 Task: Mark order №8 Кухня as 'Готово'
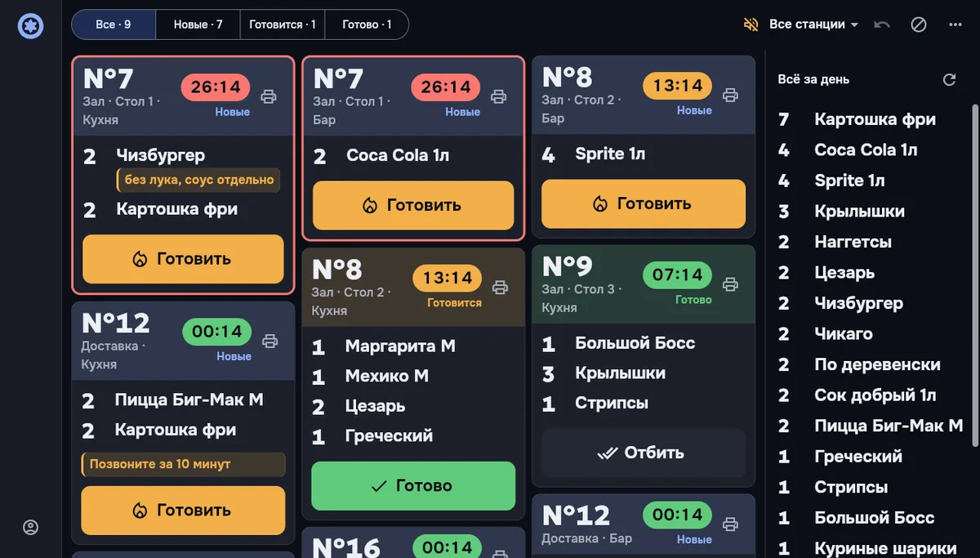pyautogui.click(x=413, y=485)
